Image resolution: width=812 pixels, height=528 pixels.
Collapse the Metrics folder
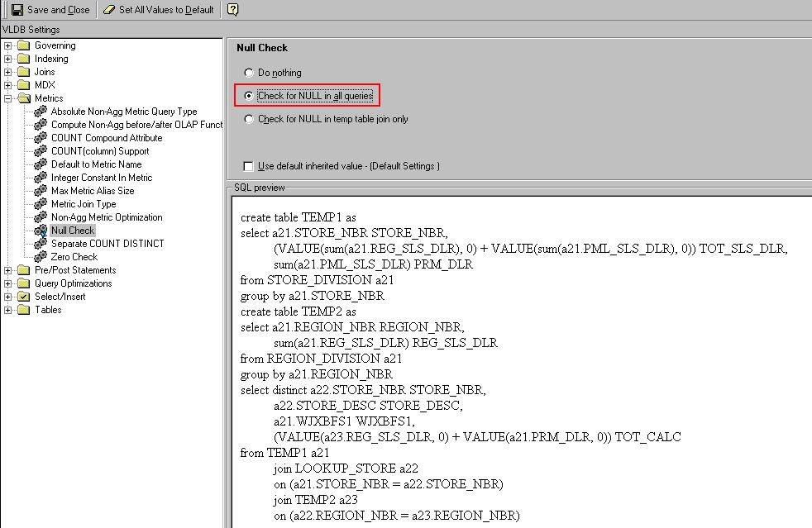8,98
